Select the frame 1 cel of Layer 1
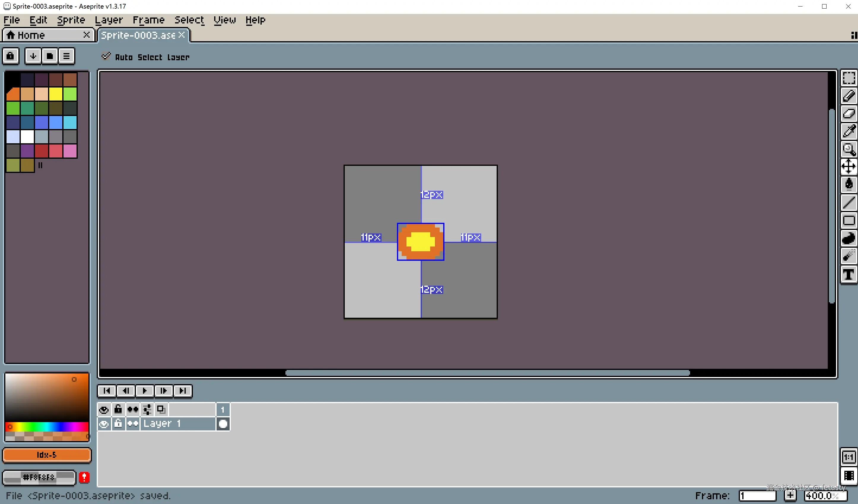This screenshot has width=858, height=504. pyautogui.click(x=223, y=424)
